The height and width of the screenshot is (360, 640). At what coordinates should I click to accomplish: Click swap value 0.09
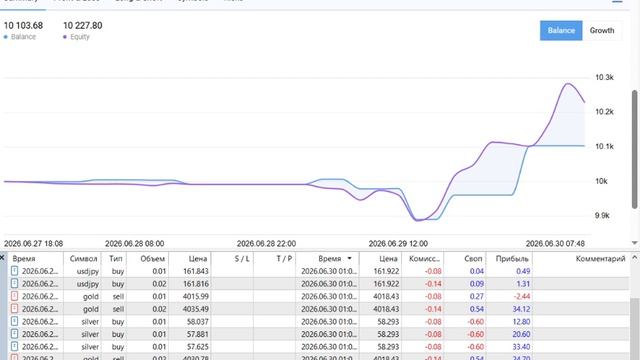(477, 284)
